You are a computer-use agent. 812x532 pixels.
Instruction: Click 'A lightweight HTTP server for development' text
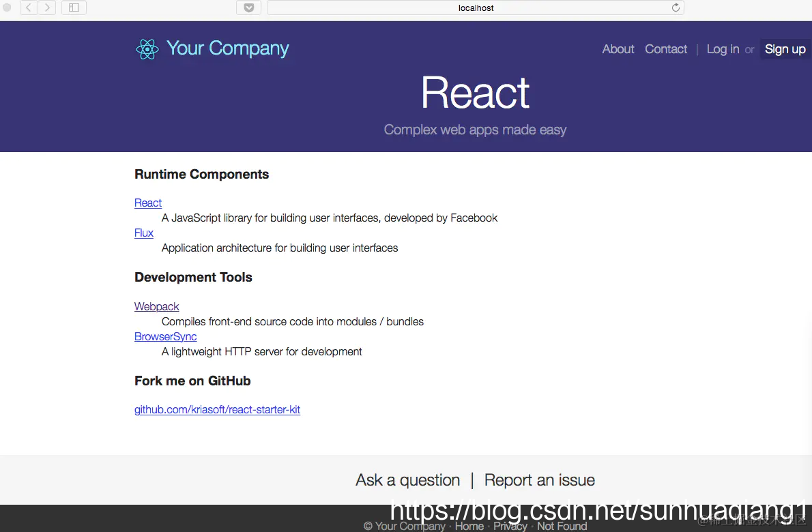click(x=261, y=352)
